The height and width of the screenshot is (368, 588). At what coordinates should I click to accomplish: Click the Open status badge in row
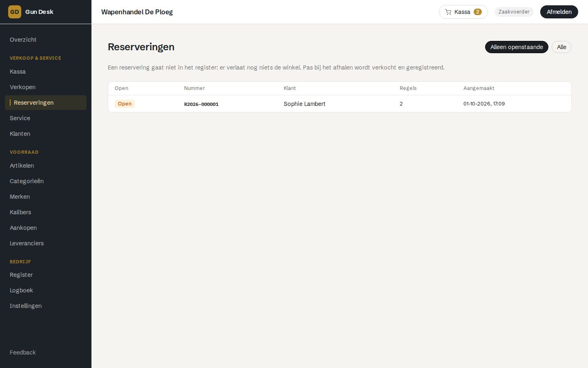125,104
